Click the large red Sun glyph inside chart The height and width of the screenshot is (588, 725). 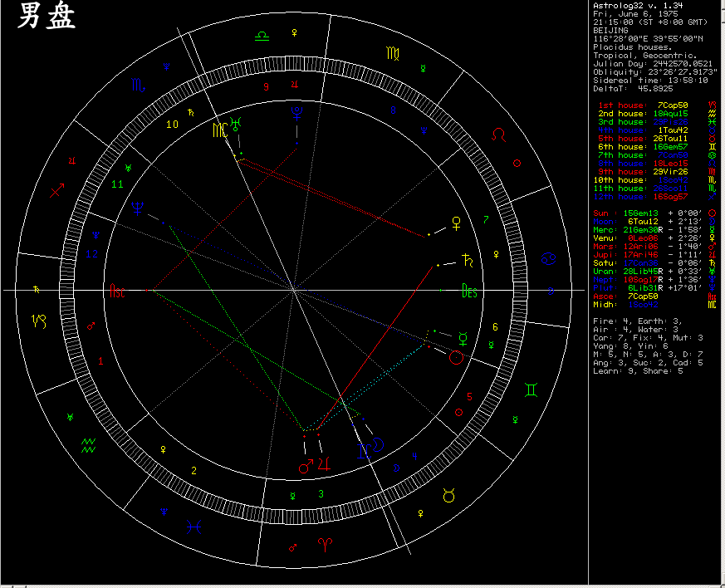click(x=456, y=358)
